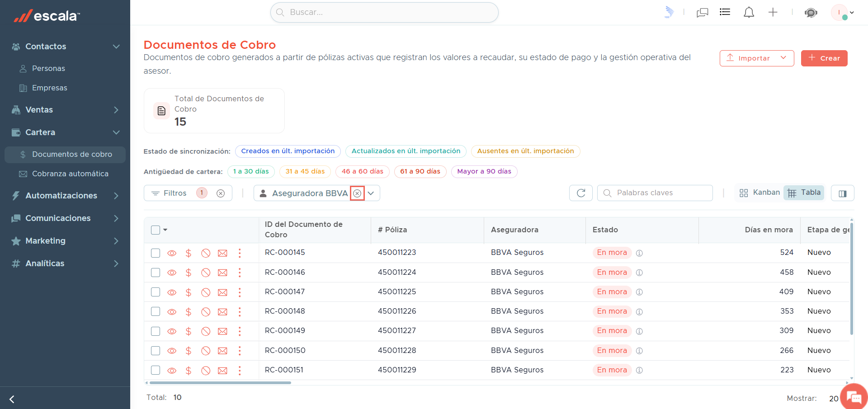The height and width of the screenshot is (409, 868).
Task: Check the row RC-000148
Action: click(156, 312)
